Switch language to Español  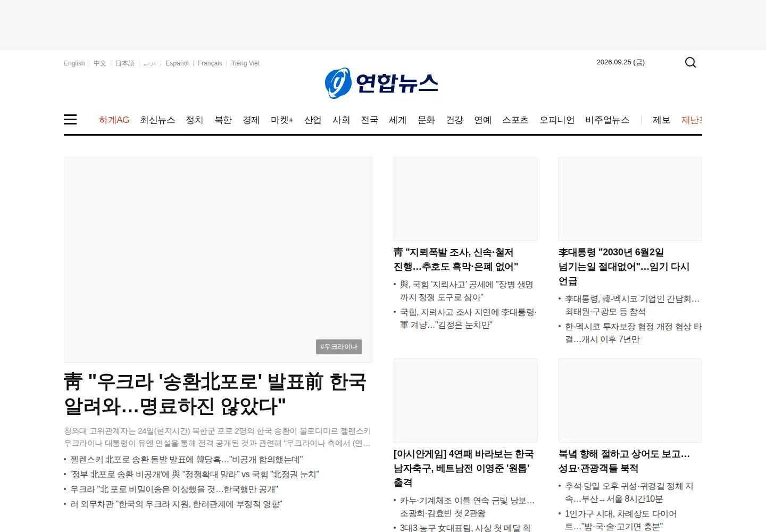pyautogui.click(x=177, y=63)
